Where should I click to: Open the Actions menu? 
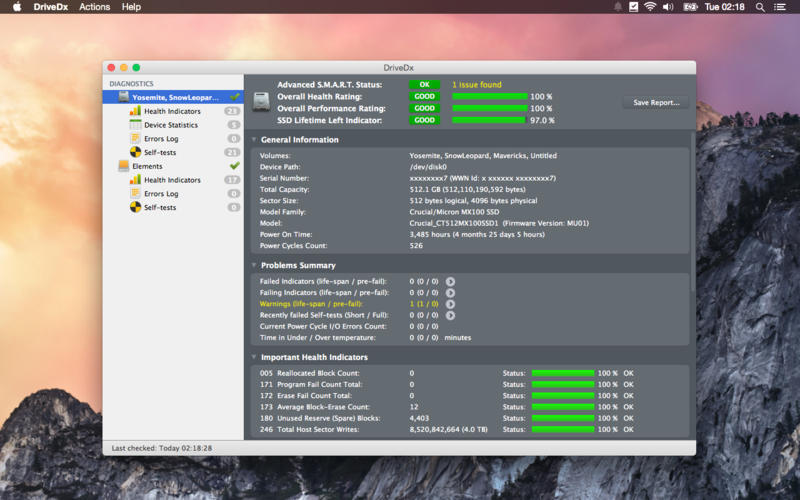point(94,7)
